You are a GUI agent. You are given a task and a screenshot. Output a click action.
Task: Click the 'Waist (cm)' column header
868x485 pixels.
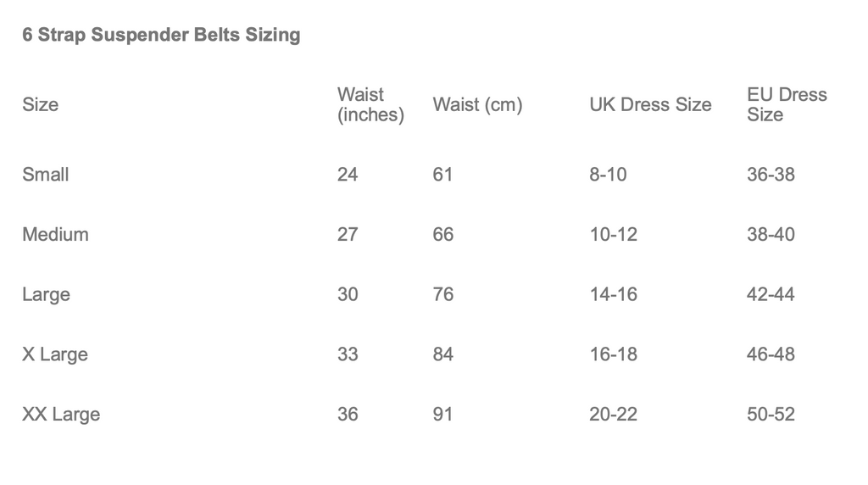point(477,105)
